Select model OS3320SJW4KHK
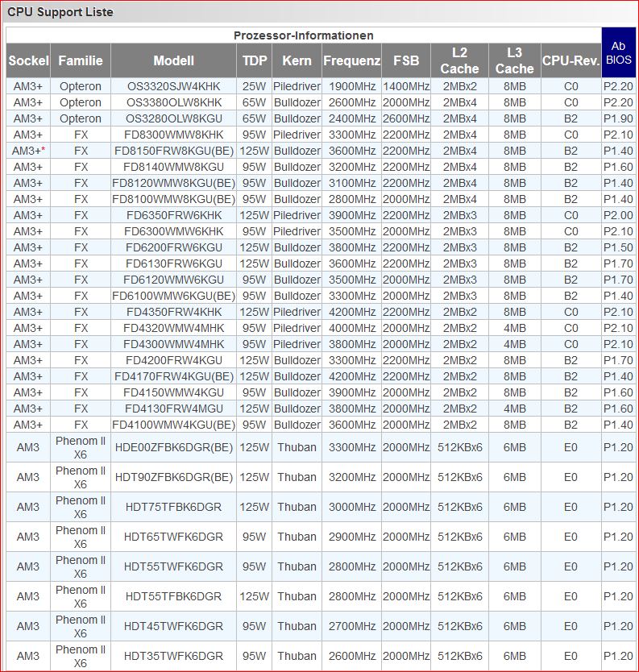639x672 pixels. 173,86
